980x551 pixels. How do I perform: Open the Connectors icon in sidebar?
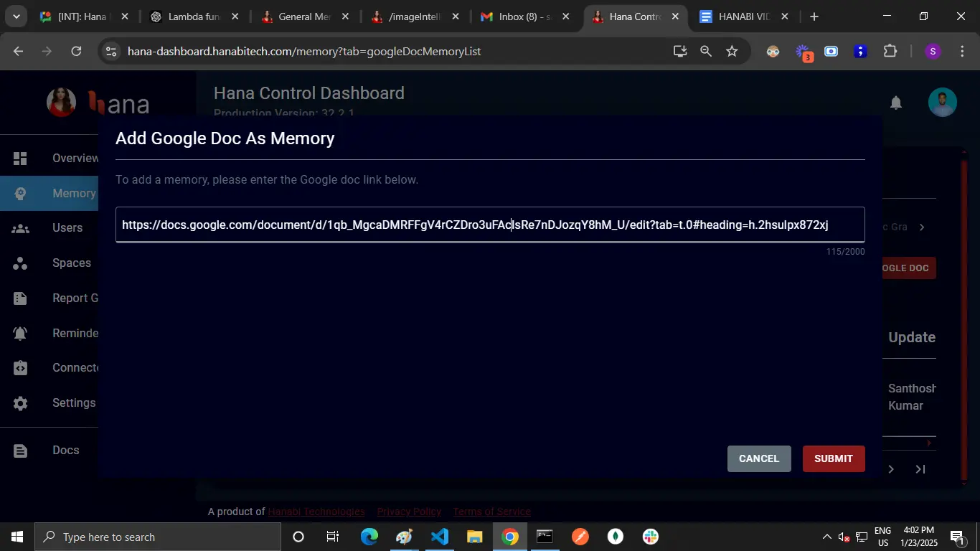click(20, 368)
